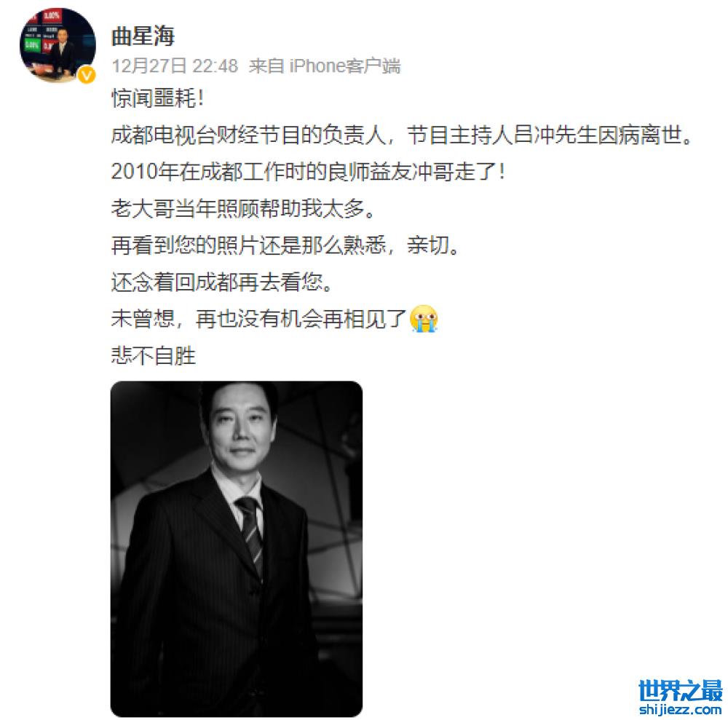
Task: Click the closing text 悲不自胜
Action: click(x=154, y=355)
